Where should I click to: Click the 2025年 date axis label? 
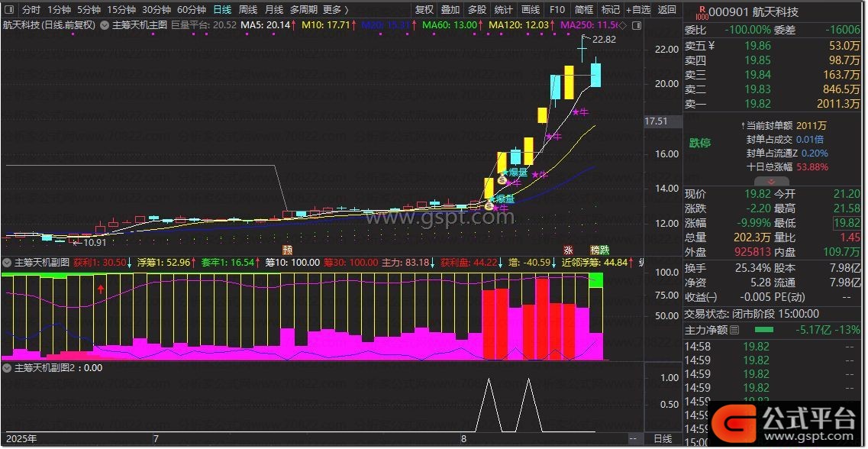[x=21, y=439]
